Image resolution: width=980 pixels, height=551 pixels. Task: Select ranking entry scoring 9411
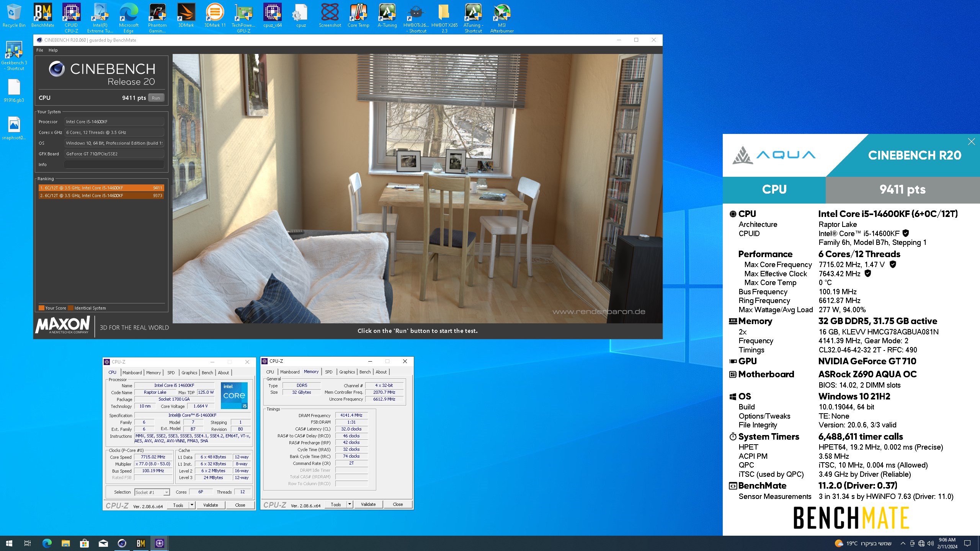coord(101,188)
